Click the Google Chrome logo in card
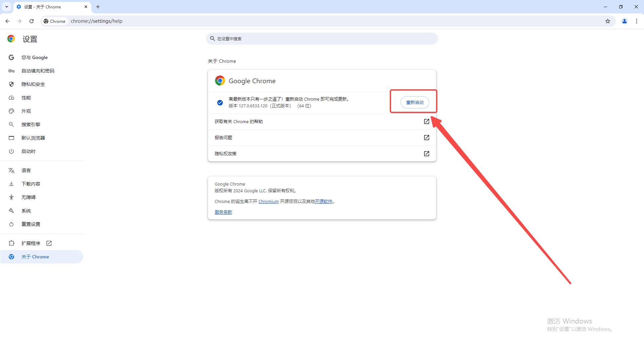Image resolution: width=644 pixels, height=349 pixels. tap(220, 81)
